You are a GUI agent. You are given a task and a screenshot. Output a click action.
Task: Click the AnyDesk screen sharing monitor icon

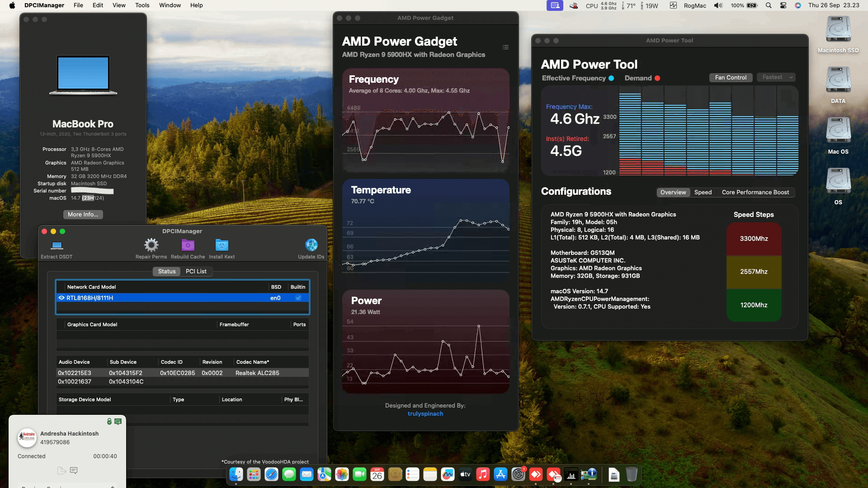(118, 422)
